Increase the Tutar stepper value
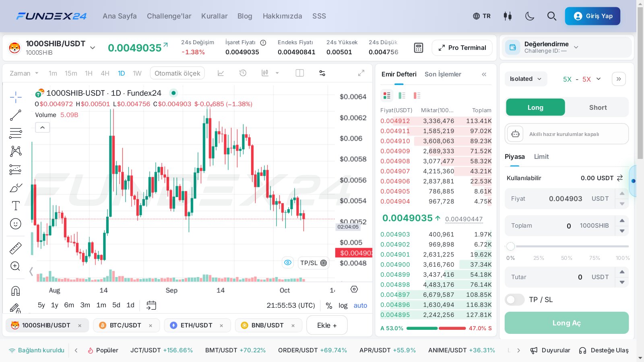Screen dimensions: 644x362 coord(622,272)
